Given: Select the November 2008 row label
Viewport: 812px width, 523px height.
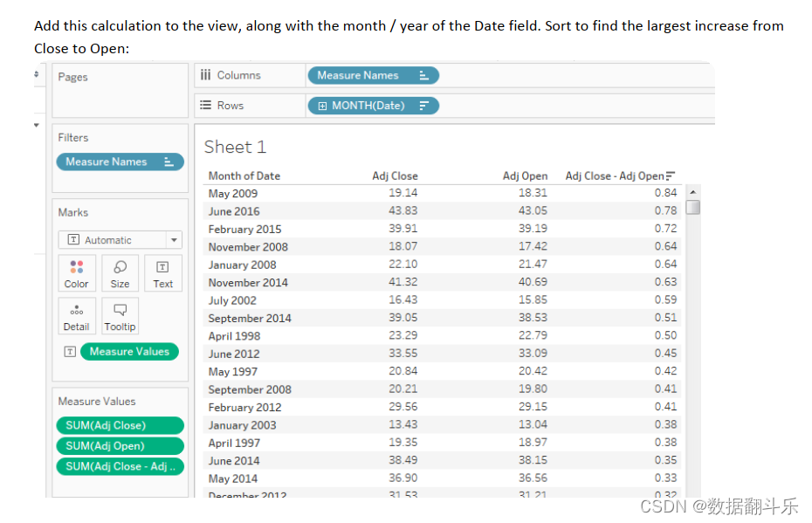Looking at the screenshot, I should tap(248, 247).
